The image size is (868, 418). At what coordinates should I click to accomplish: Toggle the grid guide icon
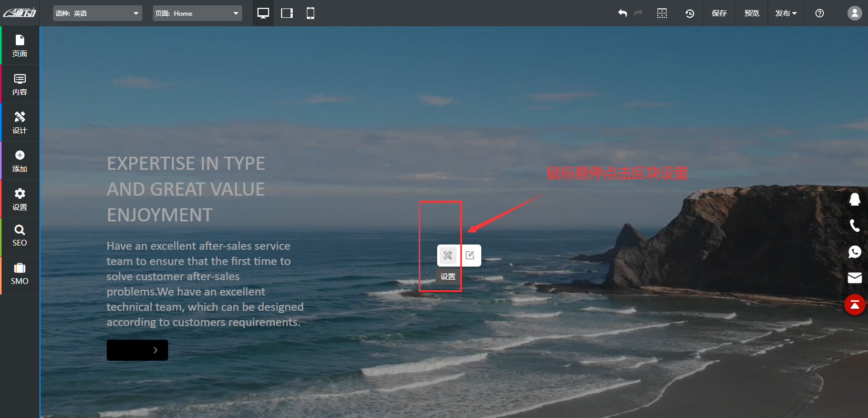[662, 13]
